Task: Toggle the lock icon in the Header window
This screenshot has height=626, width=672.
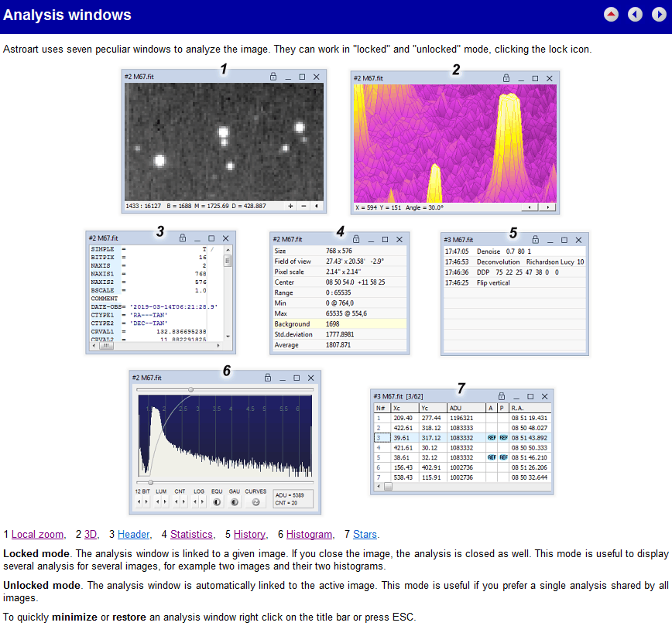Action: coord(183,238)
